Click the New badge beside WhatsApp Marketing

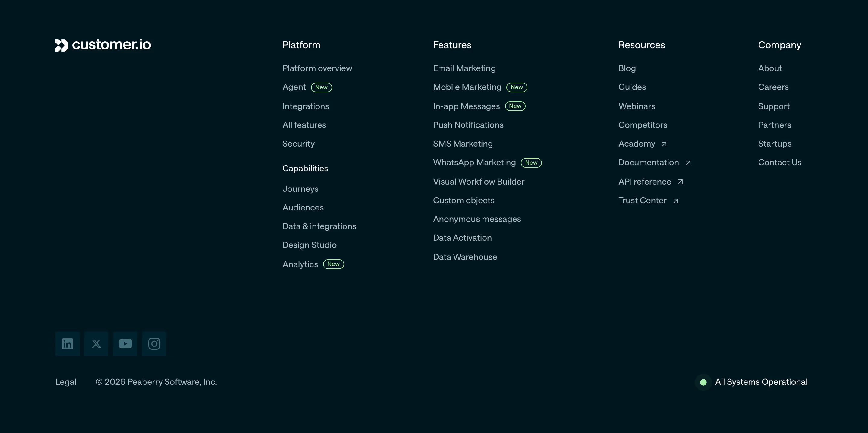click(x=531, y=163)
